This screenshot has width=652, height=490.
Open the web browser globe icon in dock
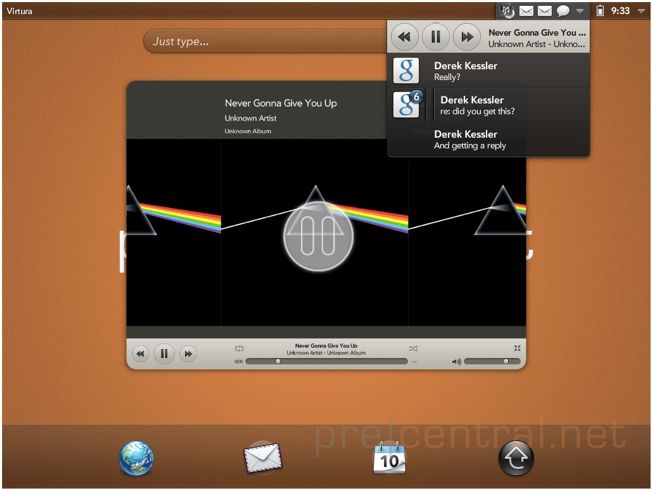click(136, 458)
